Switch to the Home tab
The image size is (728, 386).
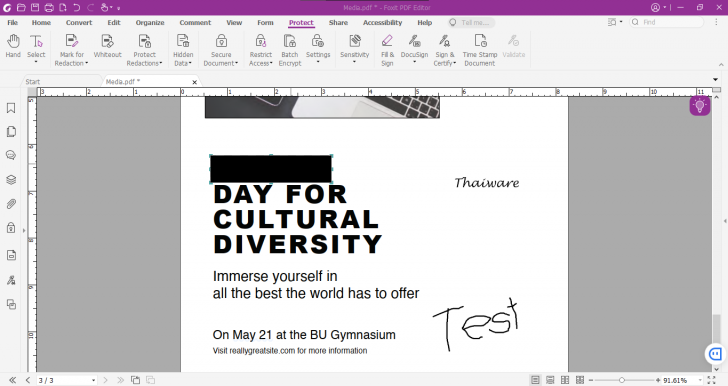[x=41, y=22]
